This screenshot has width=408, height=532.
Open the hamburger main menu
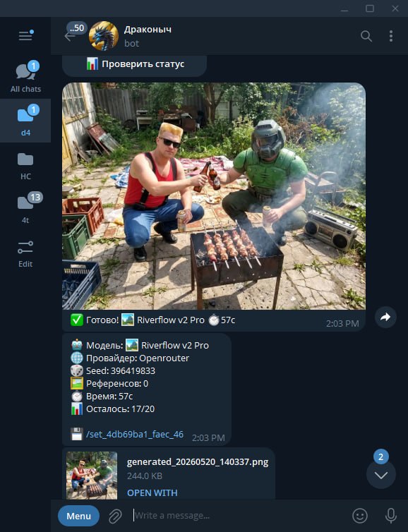click(25, 35)
